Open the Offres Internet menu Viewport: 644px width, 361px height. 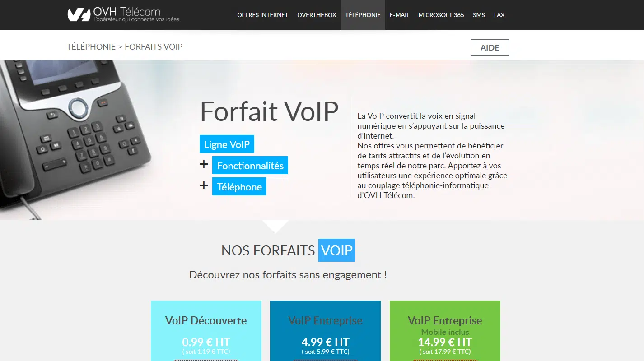262,15
